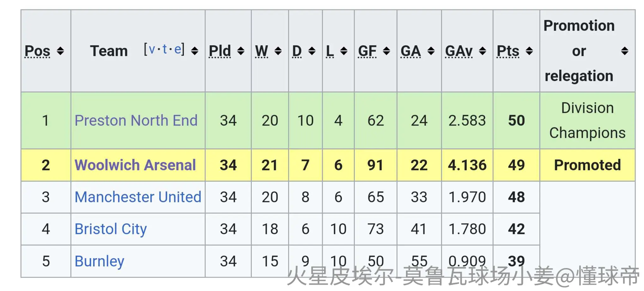Click the Pos abbreviation header text
The image size is (644, 291).
tap(38, 51)
